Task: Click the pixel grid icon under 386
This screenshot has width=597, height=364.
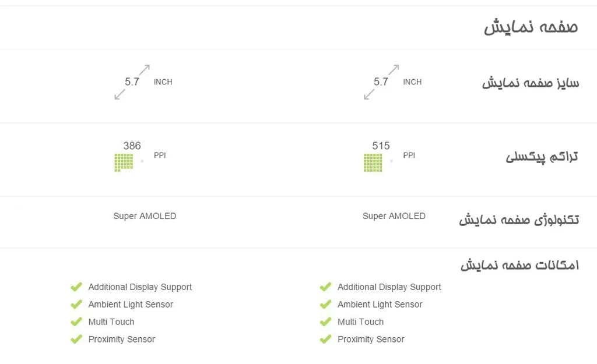Action: (x=124, y=162)
